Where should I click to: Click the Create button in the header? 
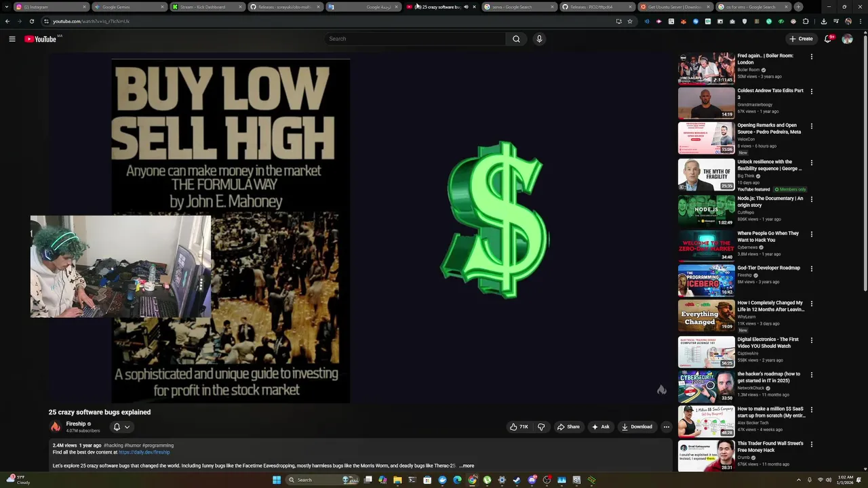[801, 39]
